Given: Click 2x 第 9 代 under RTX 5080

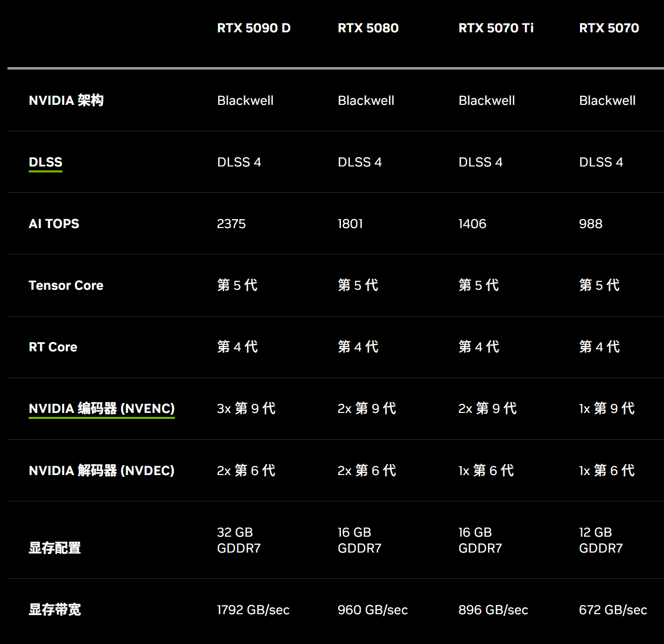Looking at the screenshot, I should (x=367, y=408).
